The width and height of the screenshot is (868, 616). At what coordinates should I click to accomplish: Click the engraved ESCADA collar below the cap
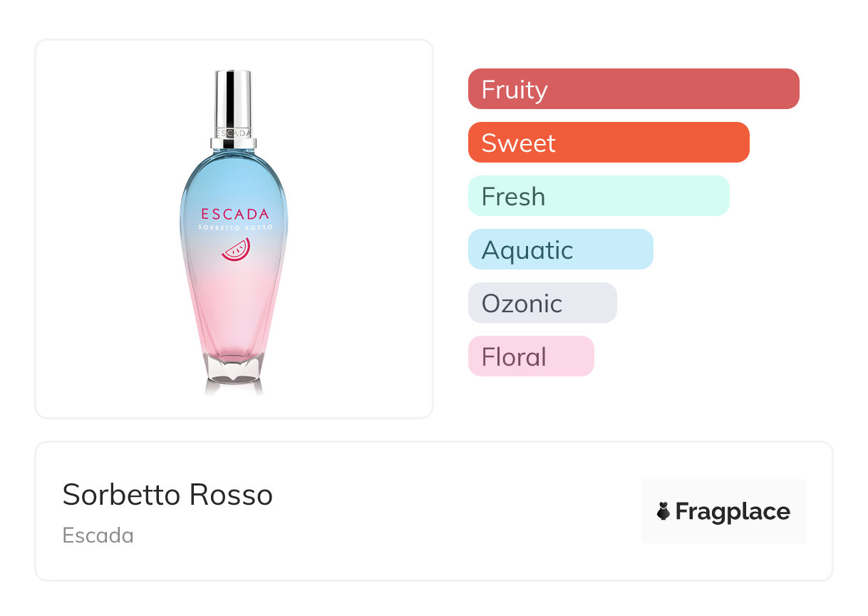pos(233,133)
